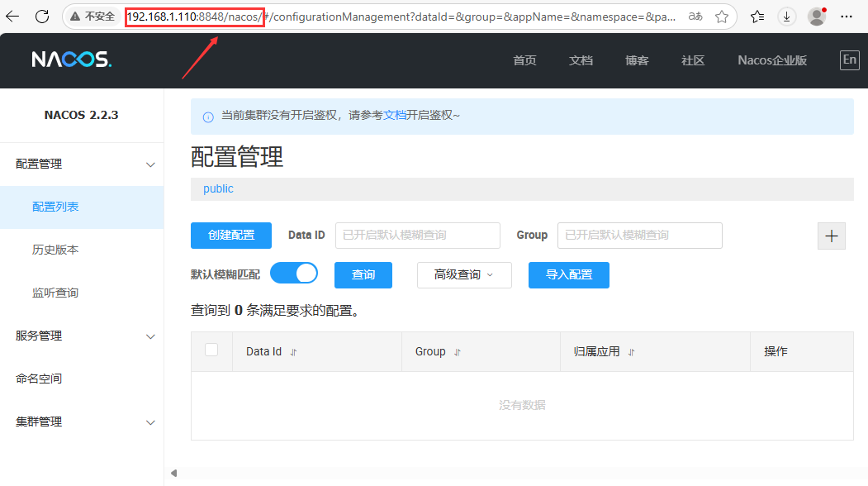Image resolution: width=868 pixels, height=486 pixels.
Task: Sort table by Group column
Action: tap(458, 352)
